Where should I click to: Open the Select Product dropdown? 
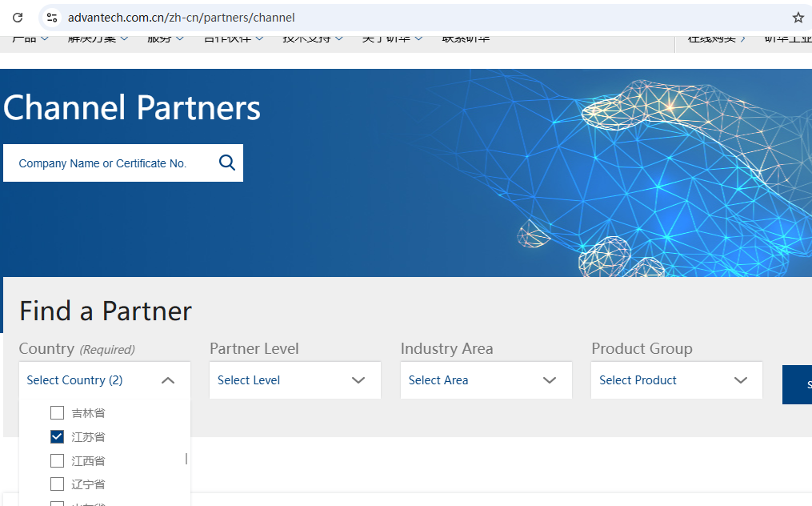click(x=676, y=380)
